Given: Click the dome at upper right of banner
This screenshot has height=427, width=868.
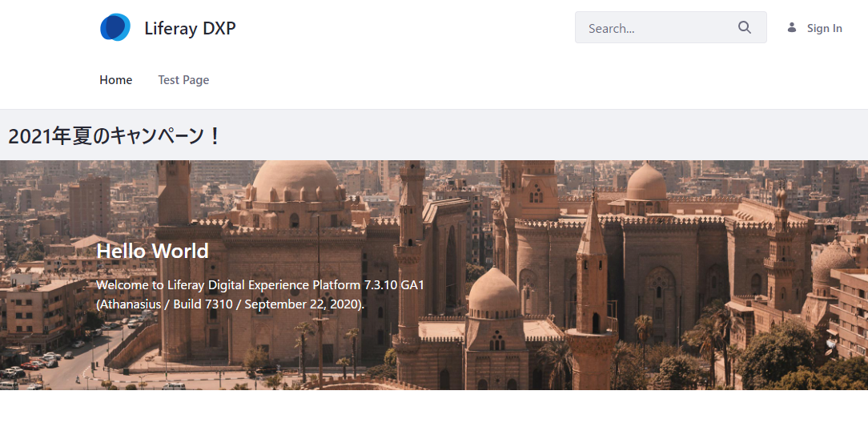Looking at the screenshot, I should [x=646, y=183].
